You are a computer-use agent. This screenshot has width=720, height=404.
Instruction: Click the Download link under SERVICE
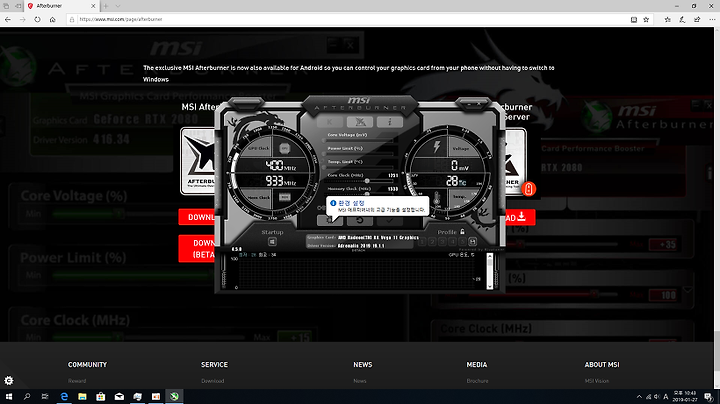point(213,381)
